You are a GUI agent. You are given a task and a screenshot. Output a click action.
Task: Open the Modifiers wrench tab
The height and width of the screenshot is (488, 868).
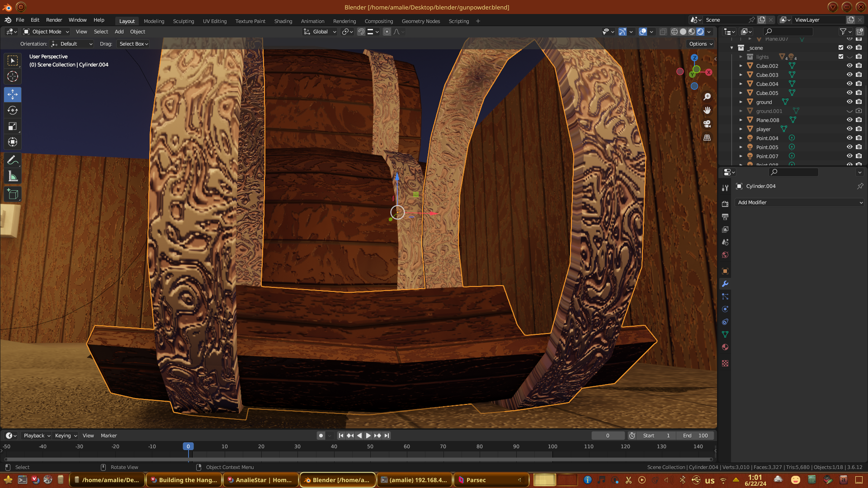pyautogui.click(x=725, y=284)
